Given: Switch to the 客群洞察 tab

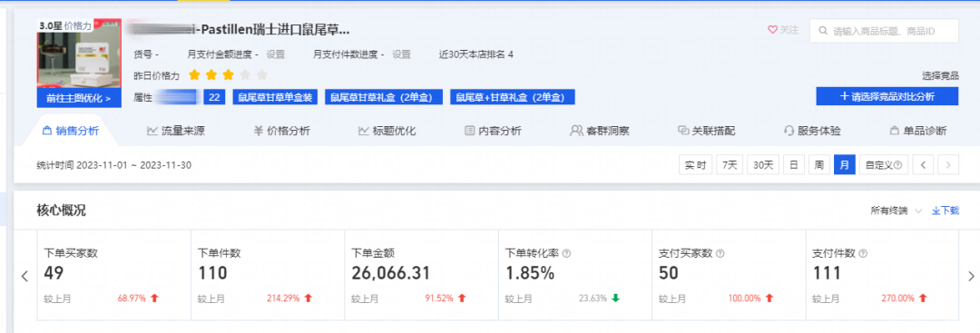Looking at the screenshot, I should pos(600,132).
